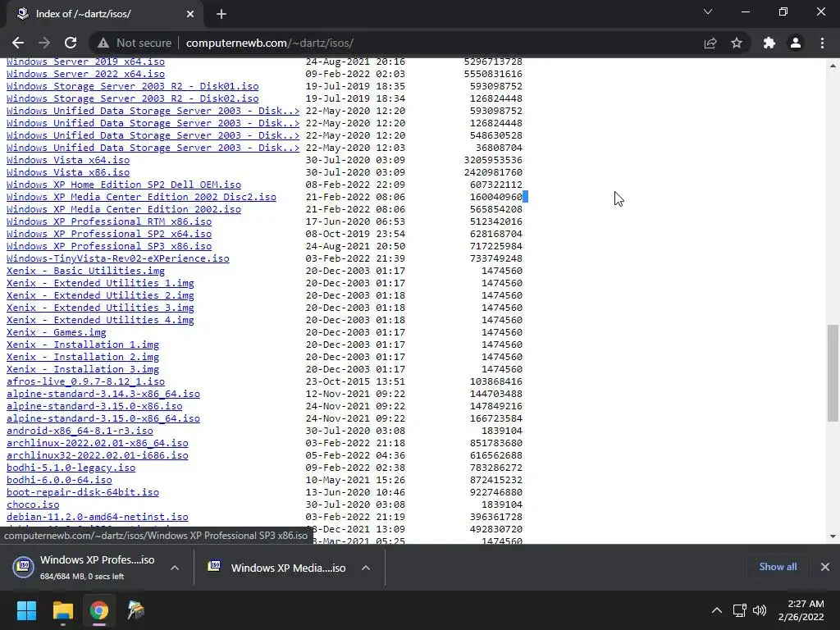Click the page's vertical scrollbar thumb
840x630 pixels.
pos(833,372)
